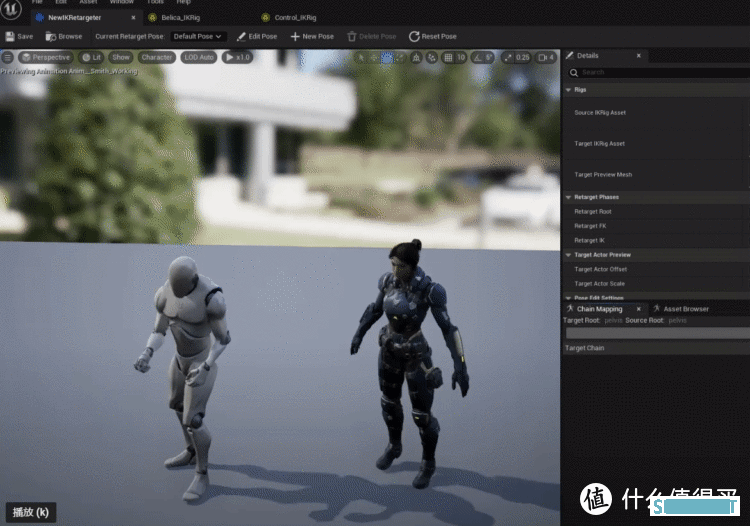Click the playback speed x1.0 button
750x526 pixels.
(x=238, y=57)
